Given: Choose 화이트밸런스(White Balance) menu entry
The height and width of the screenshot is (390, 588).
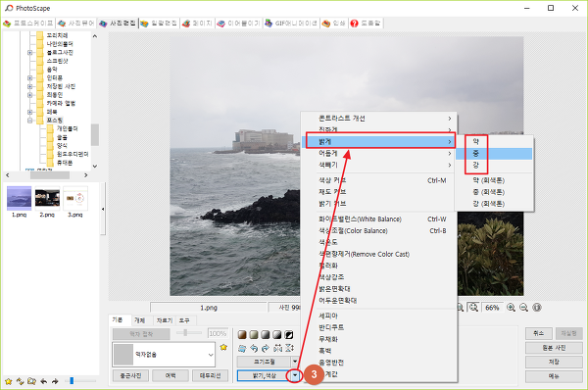Looking at the screenshot, I should pos(379,219).
